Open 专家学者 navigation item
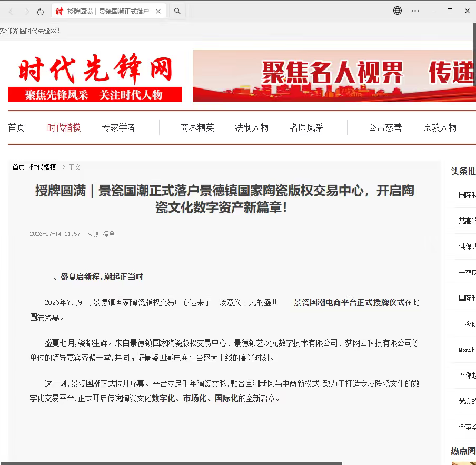 click(x=118, y=127)
